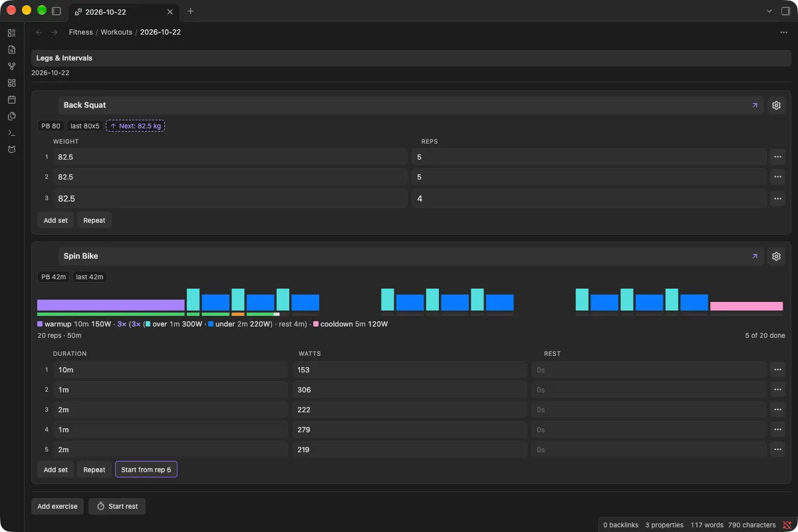
Task: Toggle the left sidebar panel icon
Action: click(57, 11)
